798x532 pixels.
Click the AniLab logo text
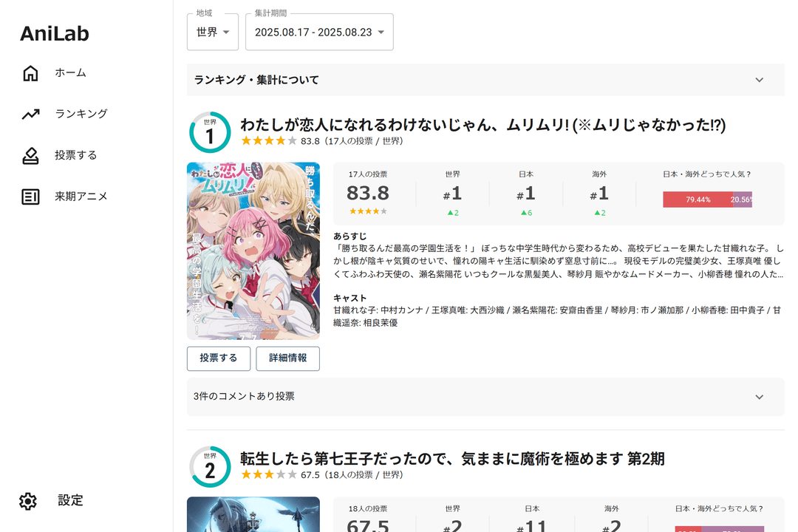click(55, 34)
